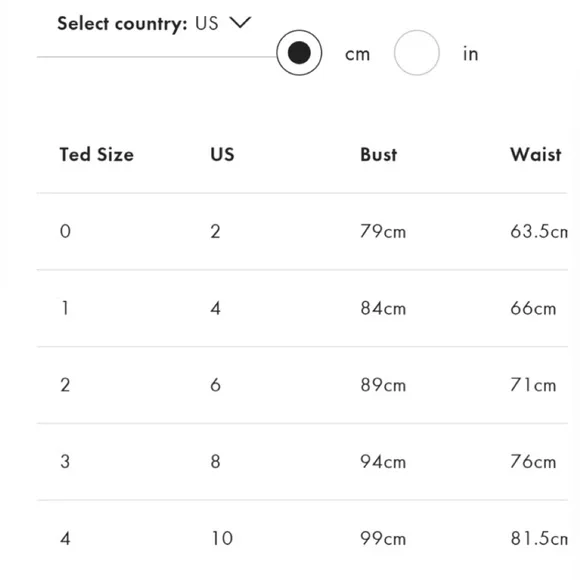Image resolution: width=580 pixels, height=580 pixels.
Task: Click the Bust column header
Action: 378,154
